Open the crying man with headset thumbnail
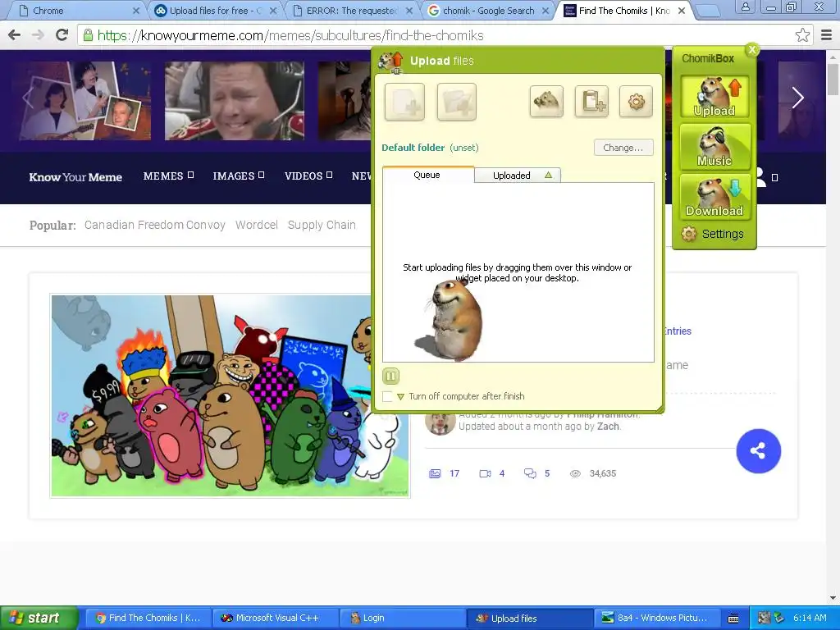 click(x=234, y=101)
